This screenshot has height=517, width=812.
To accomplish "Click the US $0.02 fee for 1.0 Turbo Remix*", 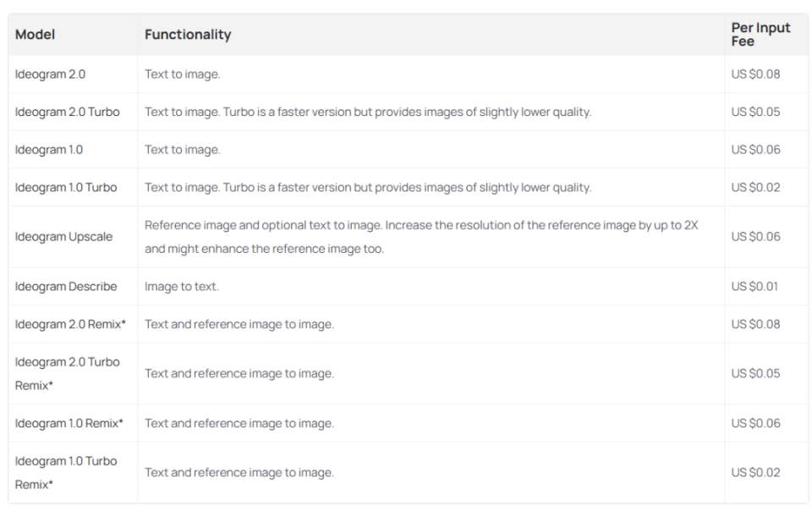I will 755,472.
